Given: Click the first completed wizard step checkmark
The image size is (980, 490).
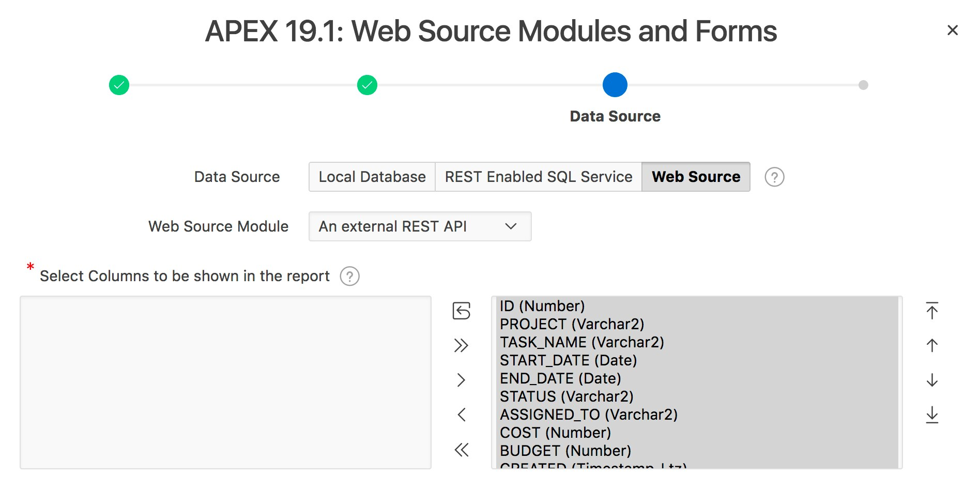Looking at the screenshot, I should tap(119, 85).
